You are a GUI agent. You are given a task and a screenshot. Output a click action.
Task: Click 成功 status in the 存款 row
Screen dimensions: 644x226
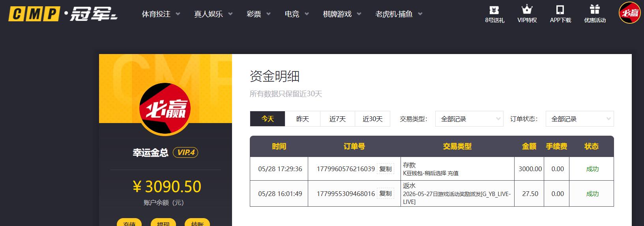pyautogui.click(x=592, y=169)
